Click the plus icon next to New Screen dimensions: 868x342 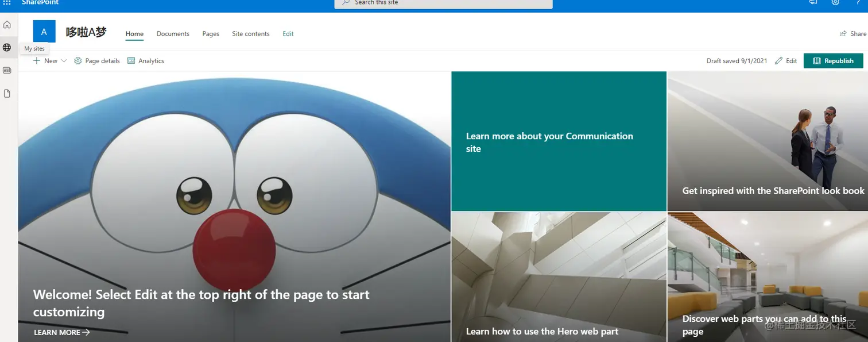[x=37, y=61]
